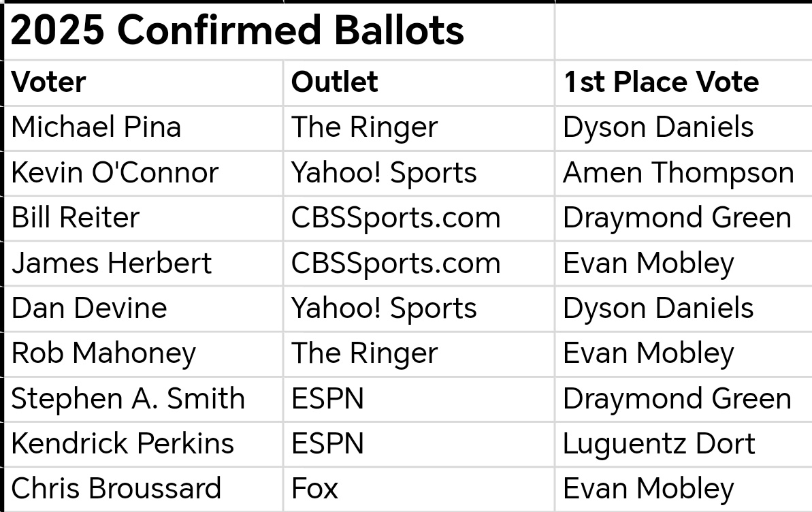The height and width of the screenshot is (512, 812).
Task: Click James Herbert's 'Evan Mobley' vote cell
Action: click(x=683, y=263)
